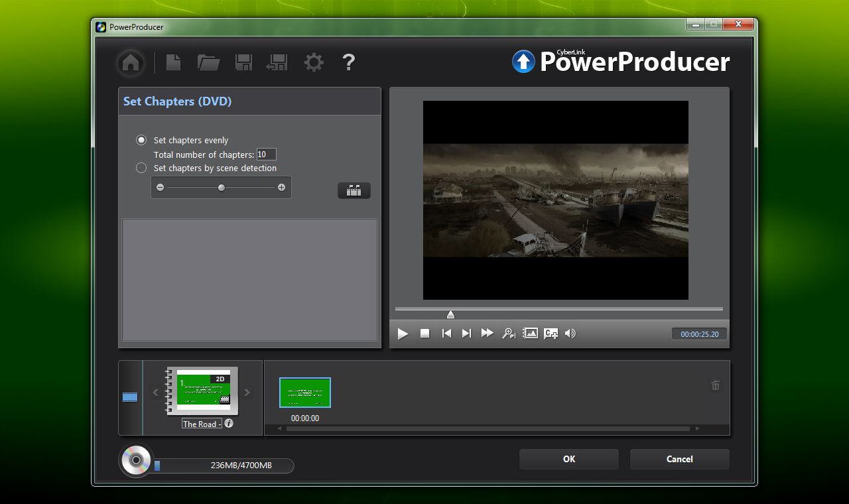Viewport: 849px width, 504px height.
Task: Jump to the previous chapter
Action: pyautogui.click(x=446, y=334)
